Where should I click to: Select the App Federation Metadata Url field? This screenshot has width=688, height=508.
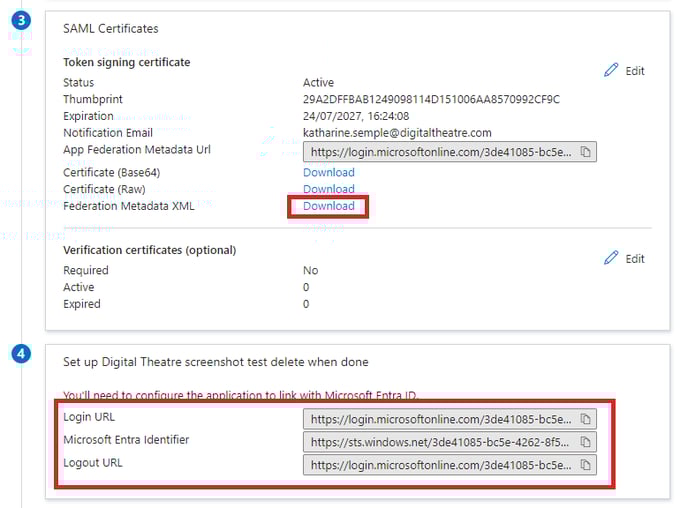point(450,152)
